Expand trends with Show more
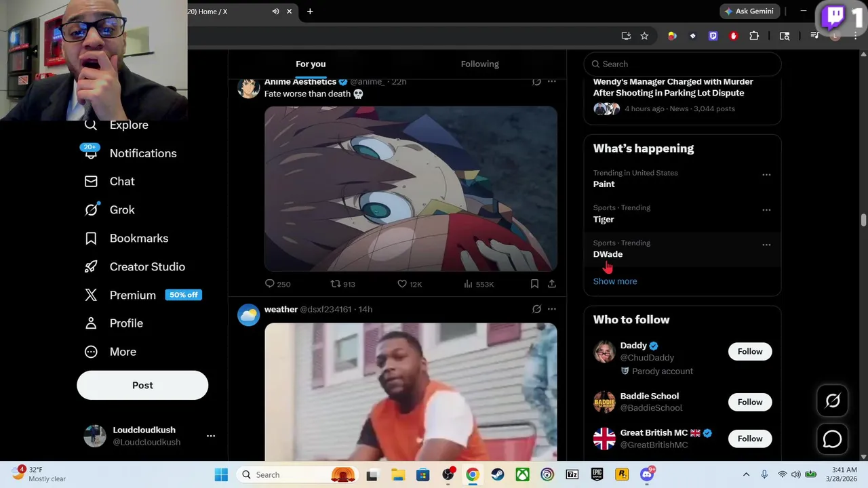 (x=615, y=281)
